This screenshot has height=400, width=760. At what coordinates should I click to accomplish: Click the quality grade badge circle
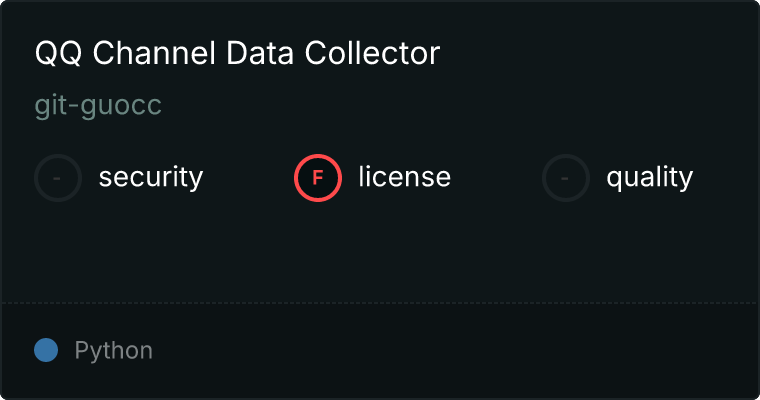click(x=566, y=178)
